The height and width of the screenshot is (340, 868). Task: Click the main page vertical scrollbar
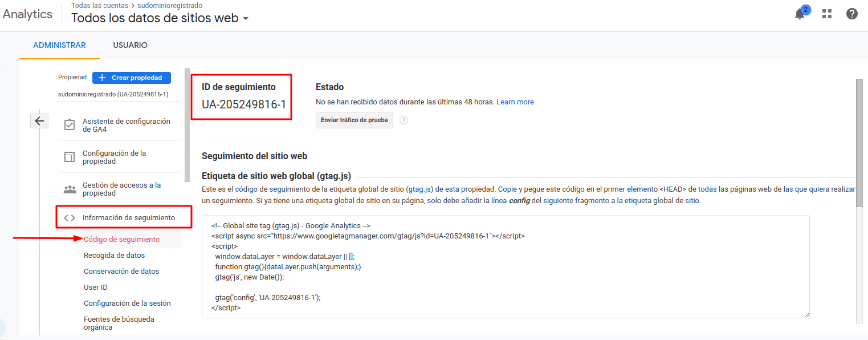click(x=859, y=143)
